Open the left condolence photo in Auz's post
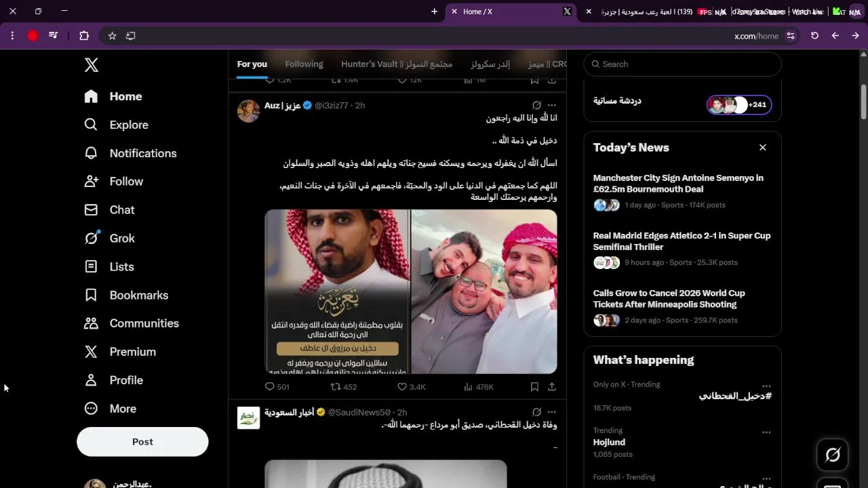 point(337,291)
